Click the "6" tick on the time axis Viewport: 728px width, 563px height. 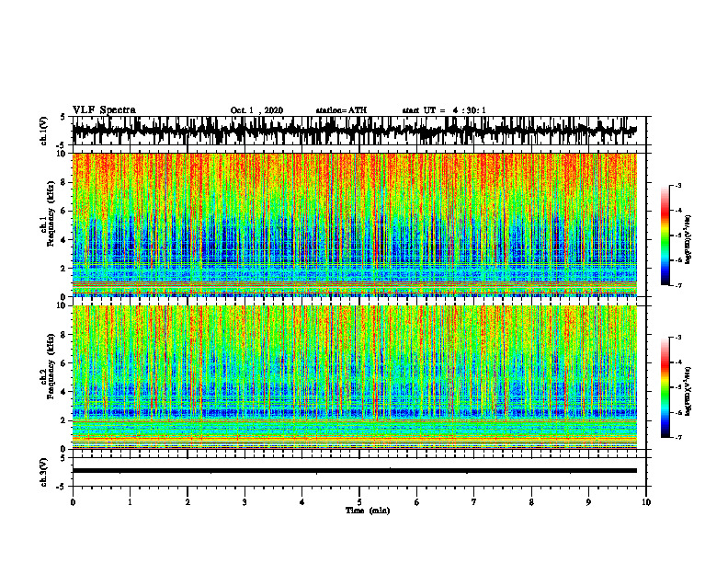pyautogui.click(x=417, y=502)
